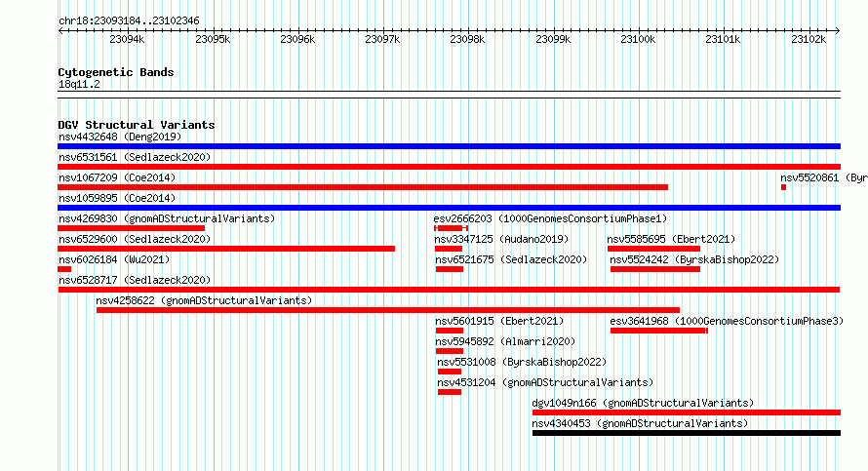Click the DGV Structural Variants track title
Screen dimensions: 868x471
click(137, 125)
